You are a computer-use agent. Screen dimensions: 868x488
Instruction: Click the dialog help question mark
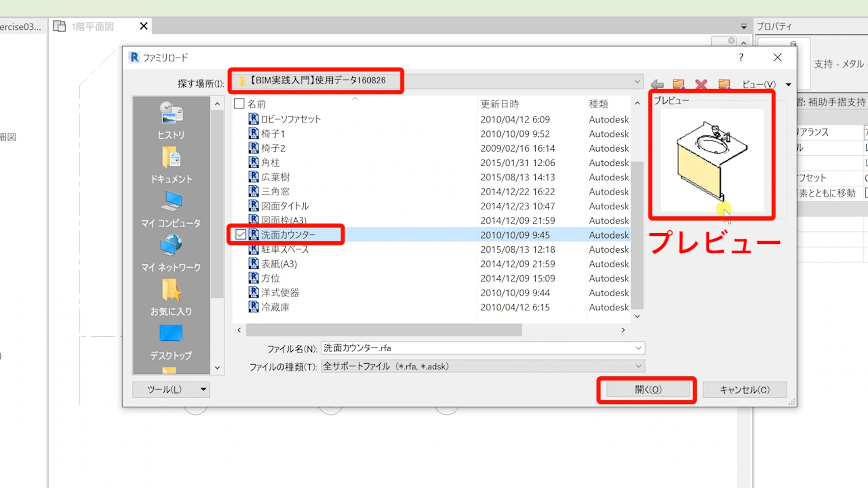(x=741, y=57)
